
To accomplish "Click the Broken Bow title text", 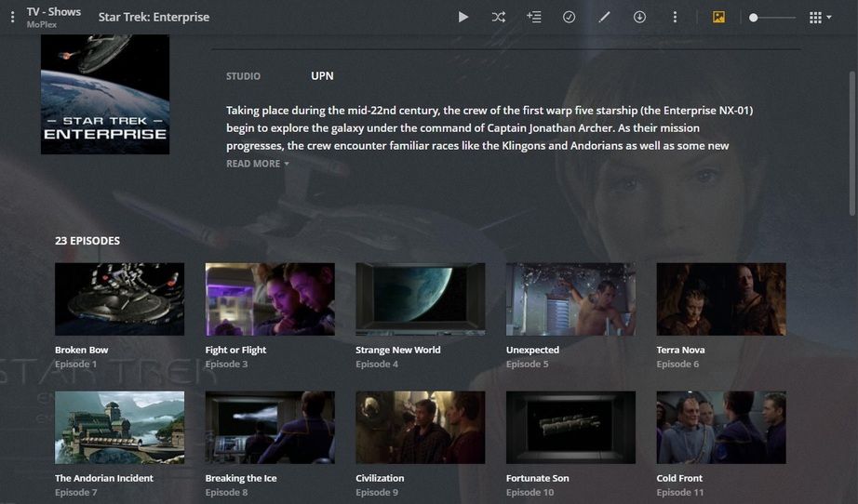I will coord(82,350).
